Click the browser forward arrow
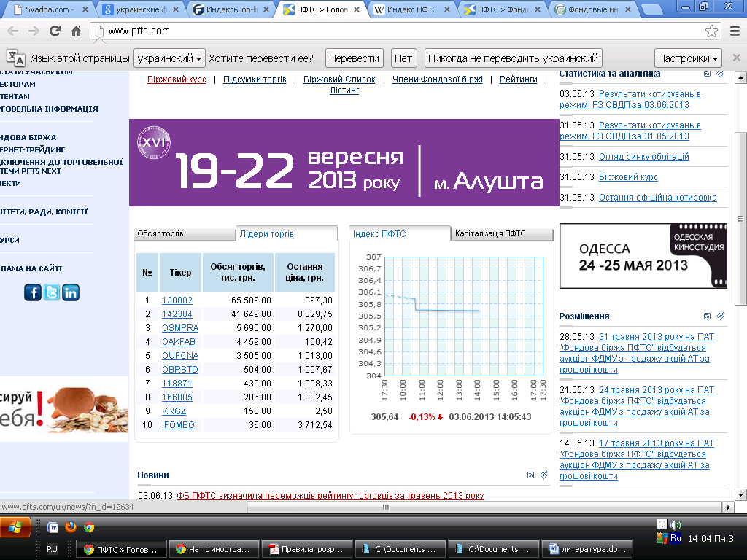747x560 pixels. [x=34, y=31]
